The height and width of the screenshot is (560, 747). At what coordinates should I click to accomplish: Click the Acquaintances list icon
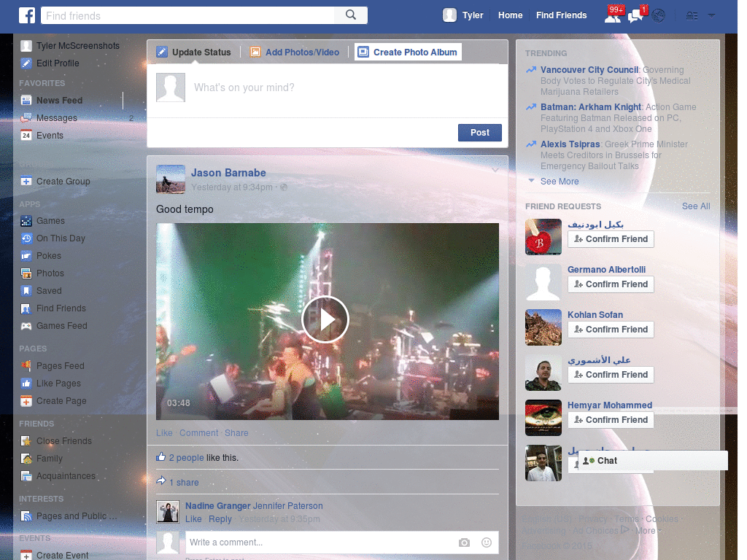coord(26,476)
